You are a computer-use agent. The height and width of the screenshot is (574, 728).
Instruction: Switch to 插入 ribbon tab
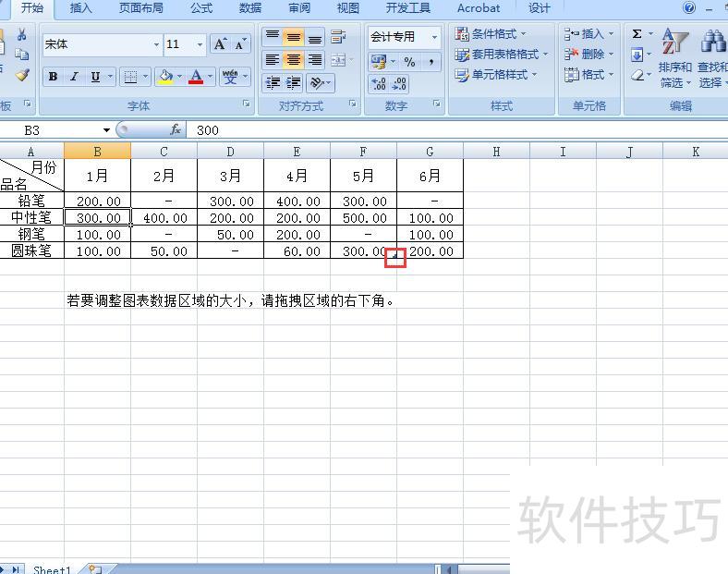point(80,8)
